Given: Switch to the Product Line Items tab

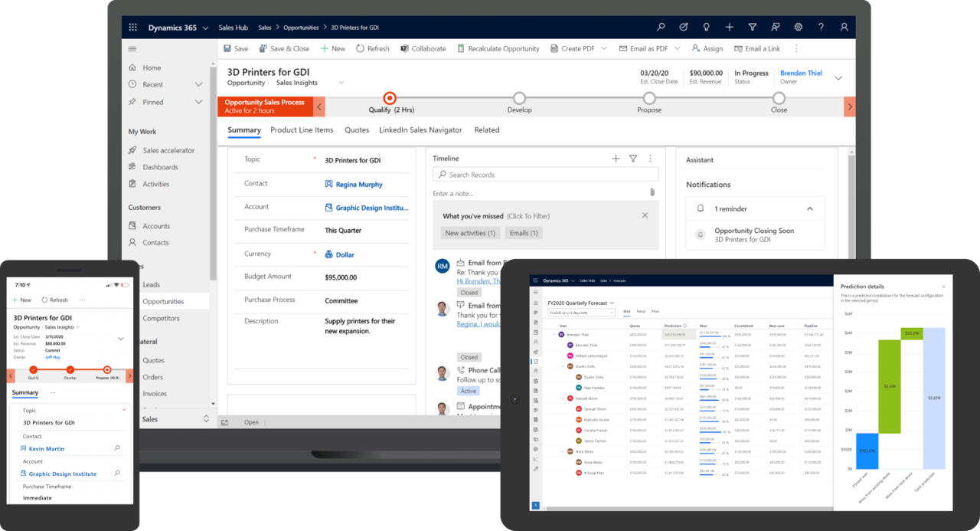Looking at the screenshot, I should pyautogui.click(x=302, y=130).
